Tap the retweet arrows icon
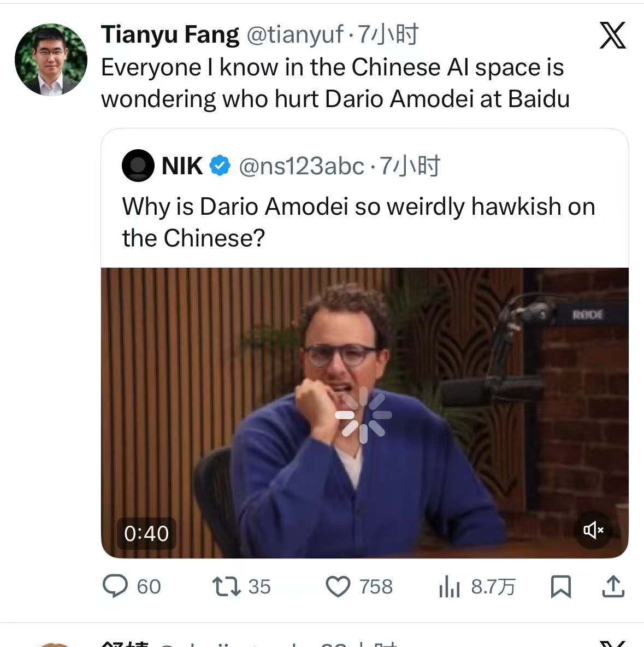Image resolution: width=644 pixels, height=647 pixels. pyautogui.click(x=226, y=587)
